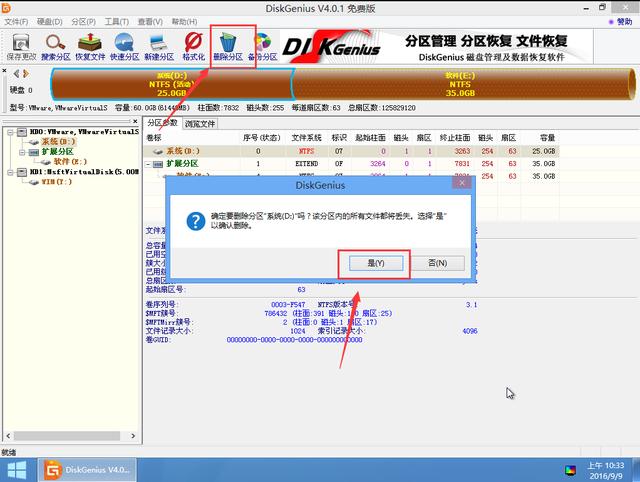Collapse the HD1 MsftVirtualDisk node

10,172
